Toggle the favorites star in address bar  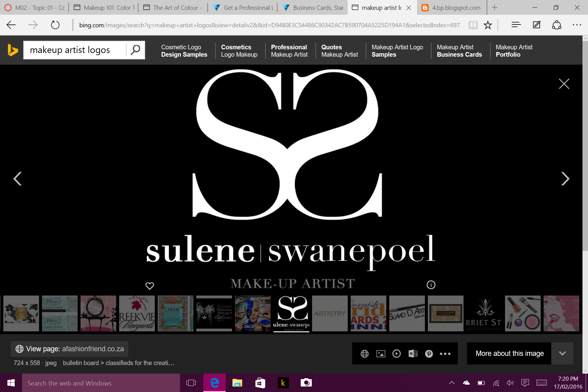point(488,25)
